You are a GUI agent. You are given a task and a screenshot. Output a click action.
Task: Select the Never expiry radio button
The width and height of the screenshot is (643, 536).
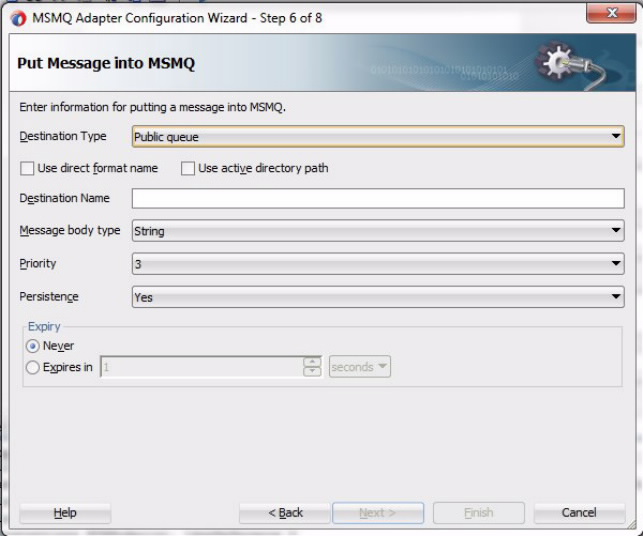pyautogui.click(x=33, y=346)
